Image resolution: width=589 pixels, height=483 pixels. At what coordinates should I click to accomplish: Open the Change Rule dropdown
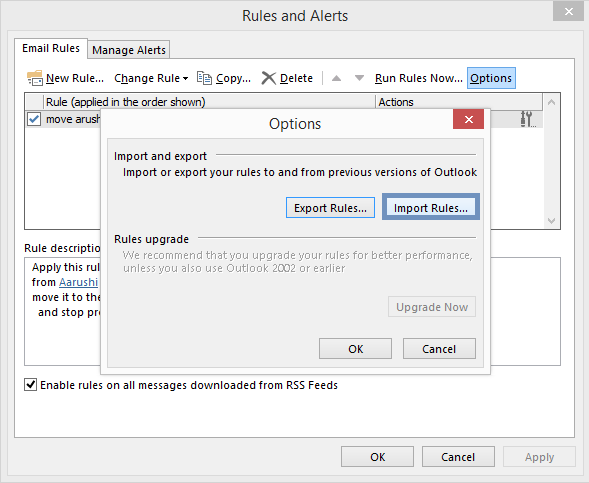pos(151,78)
